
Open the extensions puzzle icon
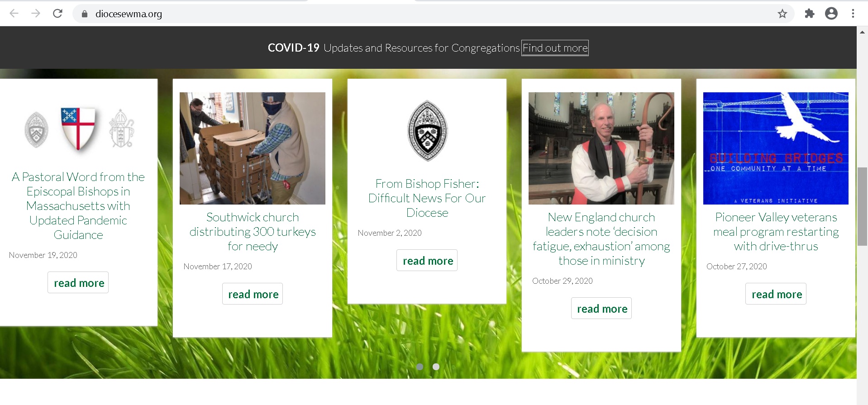[810, 14]
